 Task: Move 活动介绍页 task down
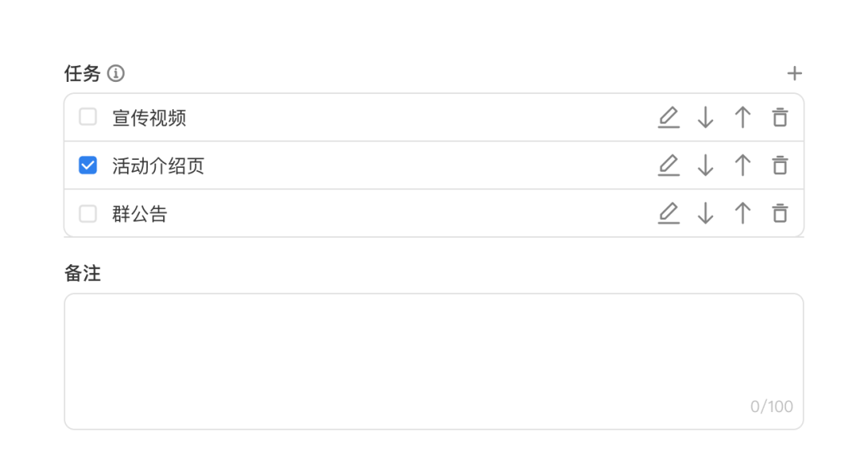click(x=706, y=165)
